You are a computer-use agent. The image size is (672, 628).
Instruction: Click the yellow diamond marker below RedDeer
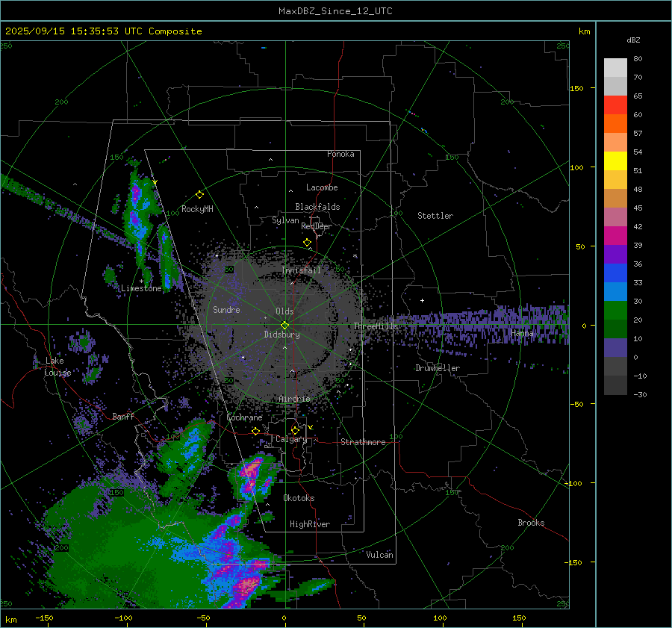(307, 243)
